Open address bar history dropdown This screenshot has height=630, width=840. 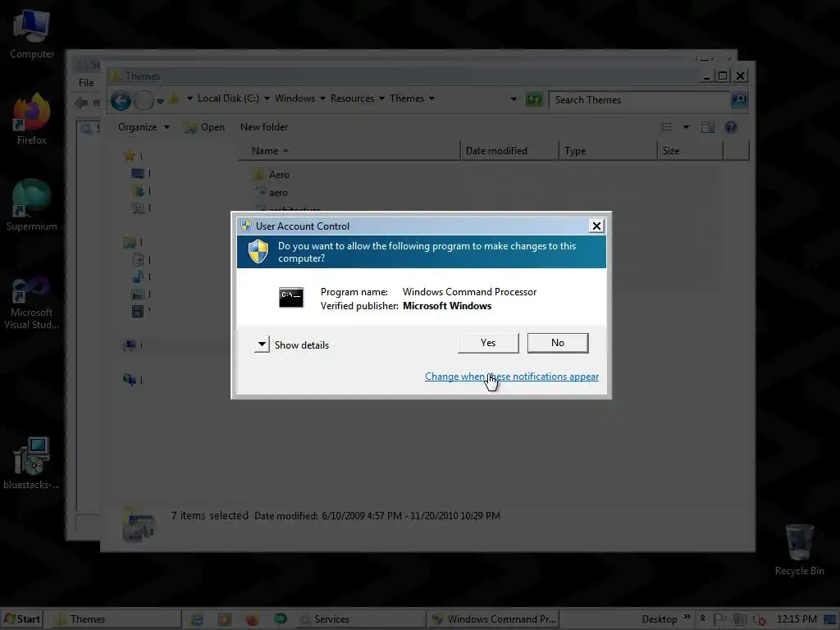click(x=514, y=99)
